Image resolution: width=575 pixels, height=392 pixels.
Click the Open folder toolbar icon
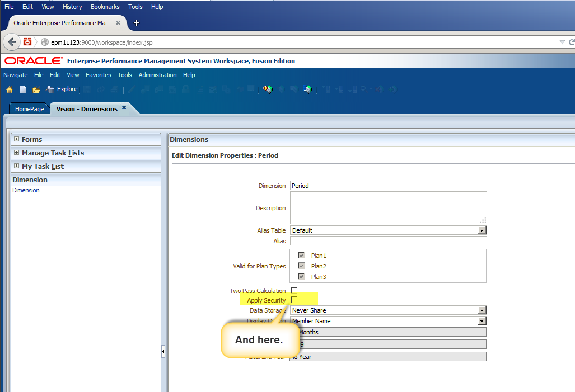pos(36,90)
